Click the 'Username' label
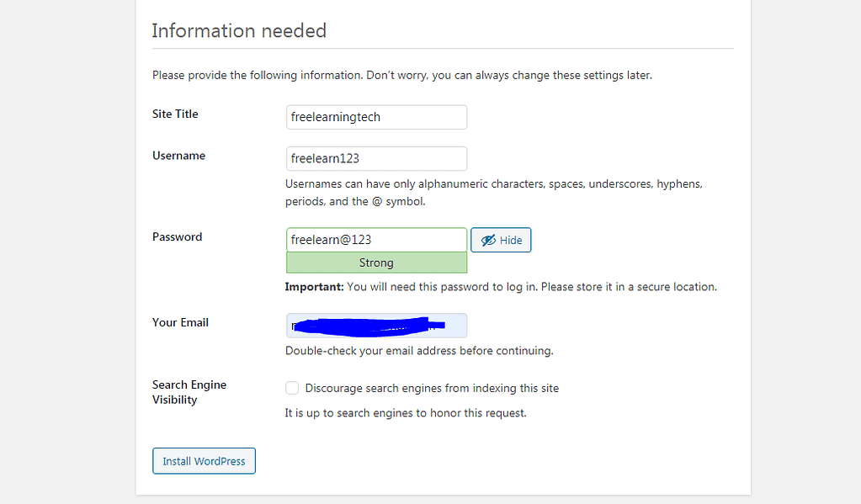 click(178, 156)
